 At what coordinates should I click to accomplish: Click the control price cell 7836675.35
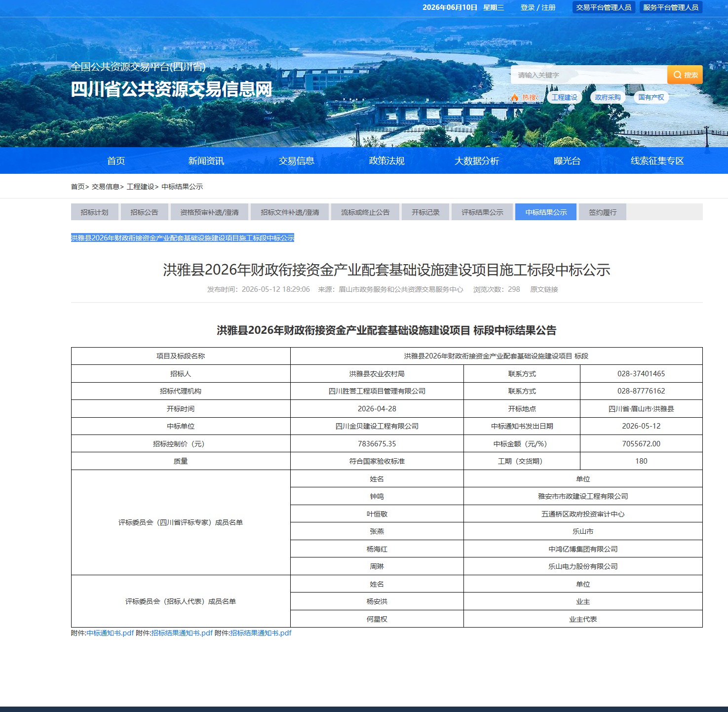[377, 444]
